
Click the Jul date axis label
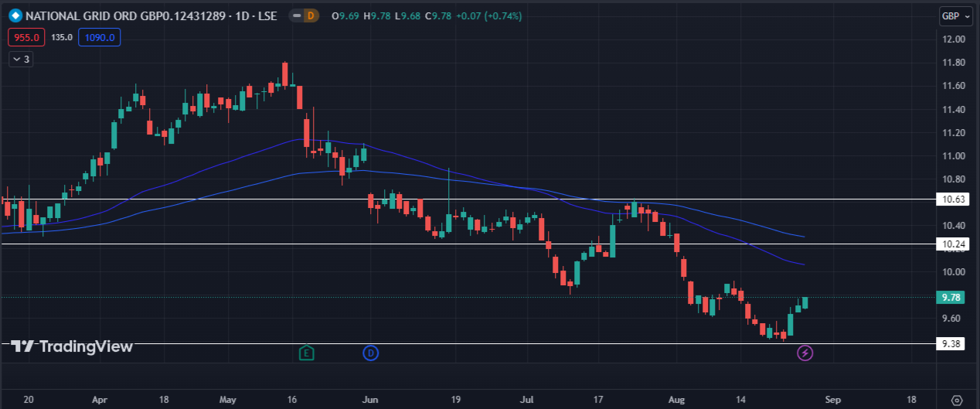click(527, 400)
